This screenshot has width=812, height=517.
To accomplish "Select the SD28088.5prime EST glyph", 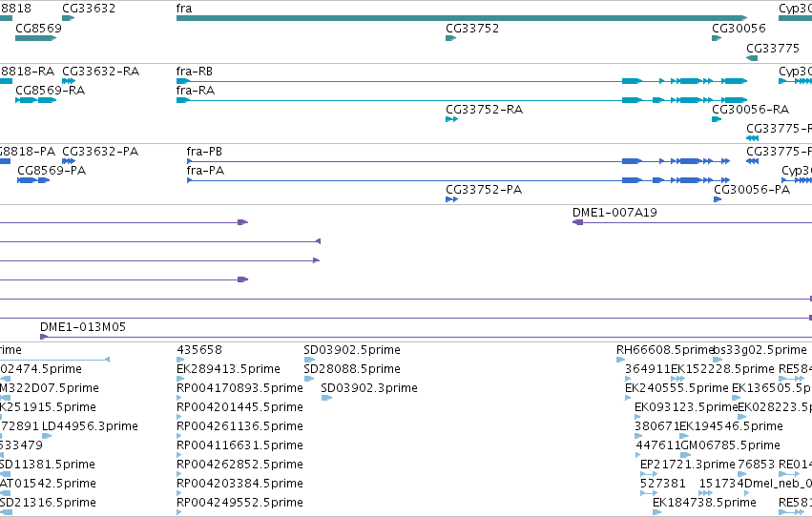I will (x=308, y=379).
